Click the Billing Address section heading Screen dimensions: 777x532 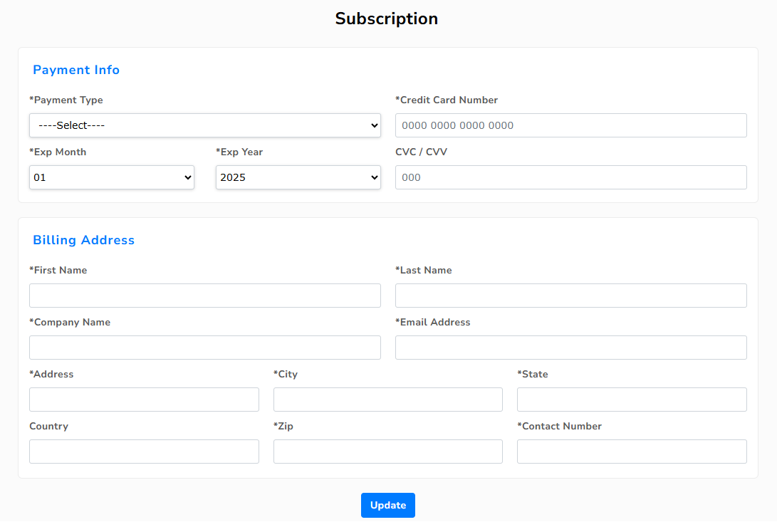pyautogui.click(x=83, y=240)
